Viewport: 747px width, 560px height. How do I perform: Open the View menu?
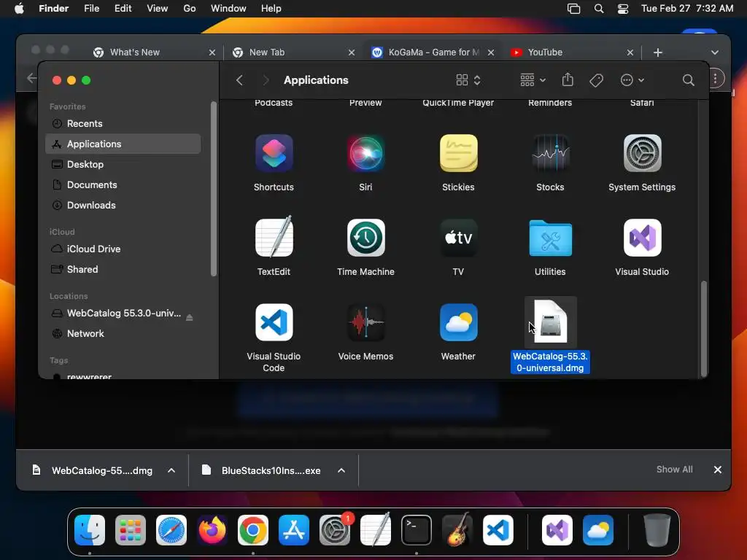[x=158, y=9]
